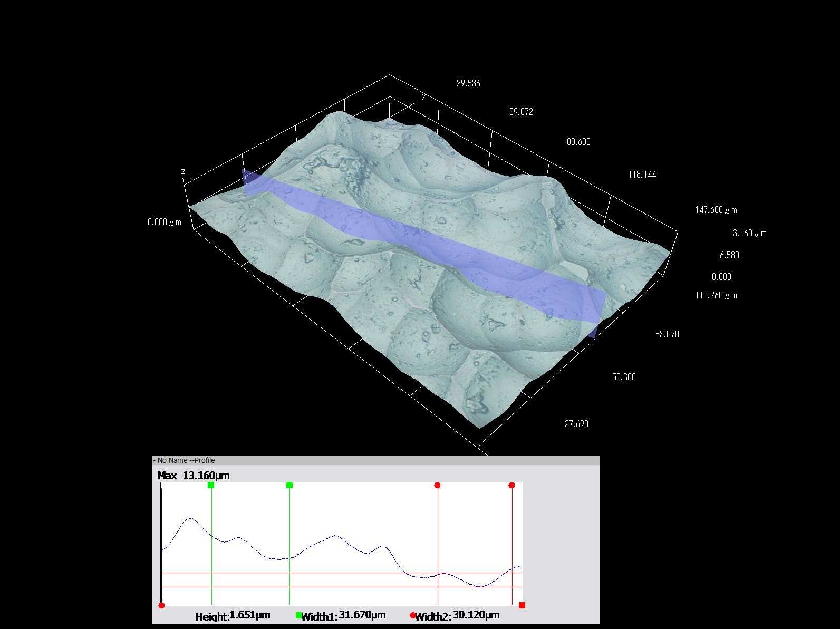The image size is (840, 629).
Task: Click the 55.380 axis tick label
Action: point(624,377)
